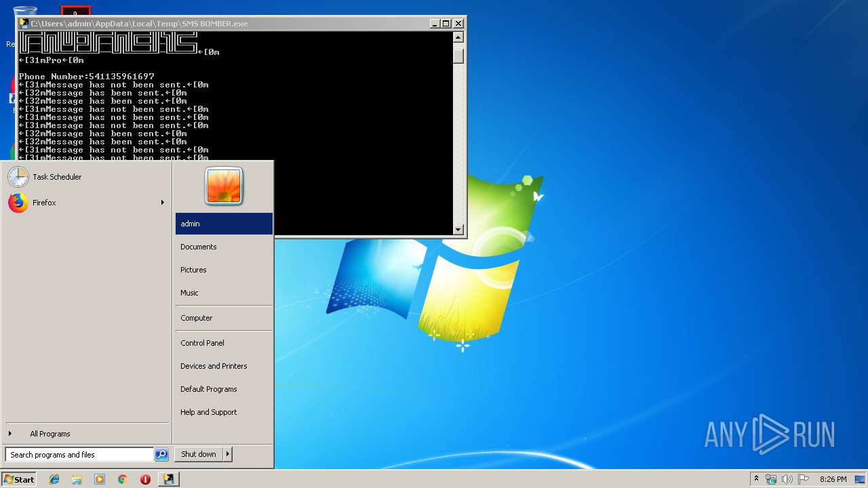Open Opera browser from taskbar
The height and width of the screenshot is (488, 868).
[145, 479]
